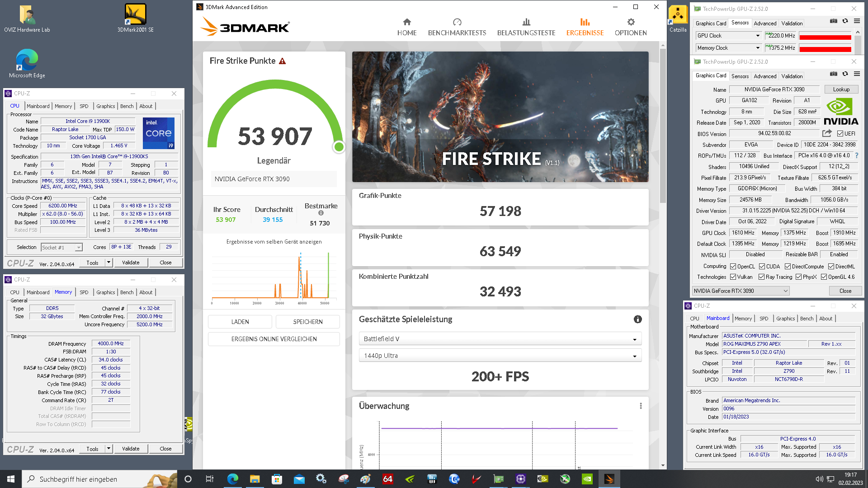The image size is (868, 488).
Task: Click the 3DMark vertical scrollbar
Action: pyautogui.click(x=663, y=126)
